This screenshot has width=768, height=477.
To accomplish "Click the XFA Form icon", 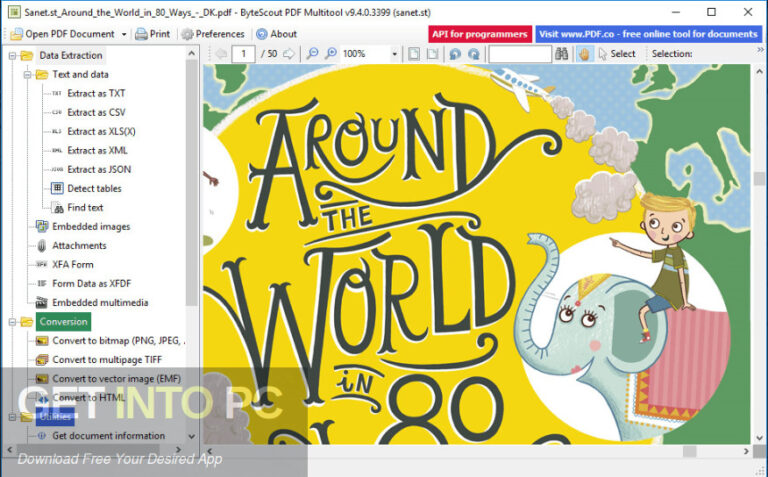I will point(42,264).
